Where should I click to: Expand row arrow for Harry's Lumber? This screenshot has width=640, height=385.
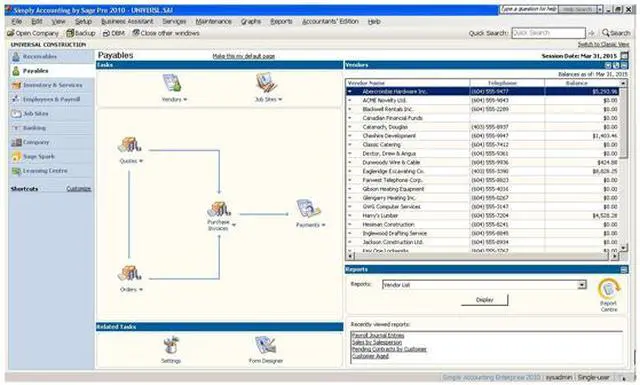click(350, 216)
